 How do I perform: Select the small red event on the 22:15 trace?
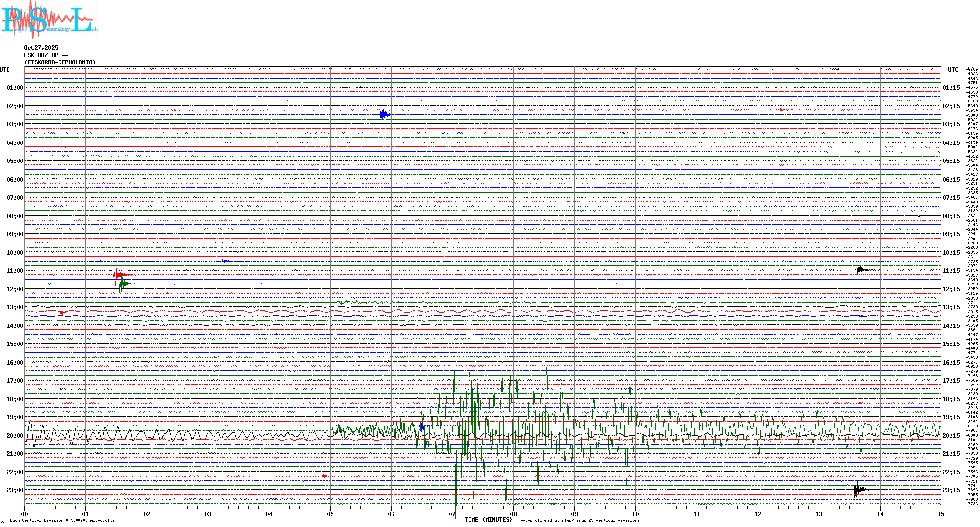325,476
